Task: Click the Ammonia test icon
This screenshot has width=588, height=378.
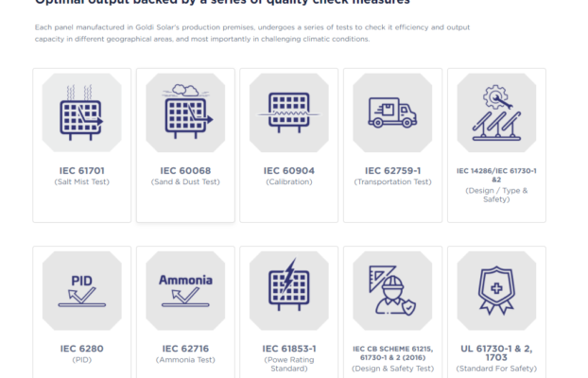Action: pyautogui.click(x=185, y=290)
